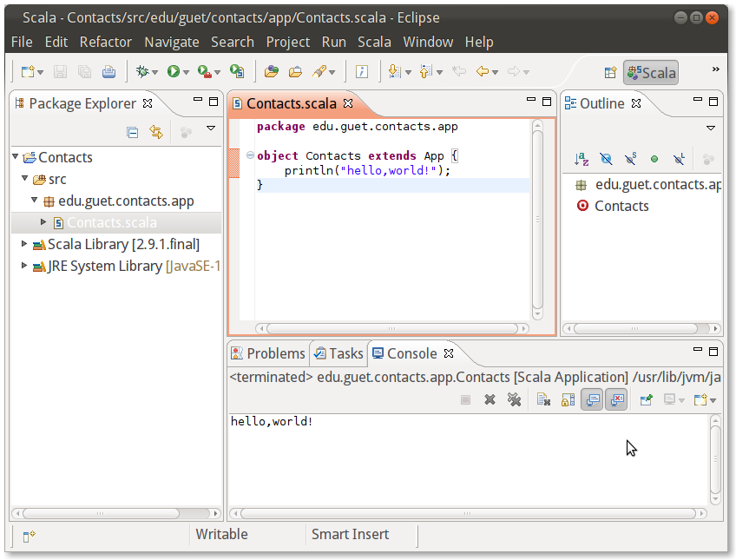The image size is (736, 560).
Task: Open the Refactor menu
Action: pos(105,42)
